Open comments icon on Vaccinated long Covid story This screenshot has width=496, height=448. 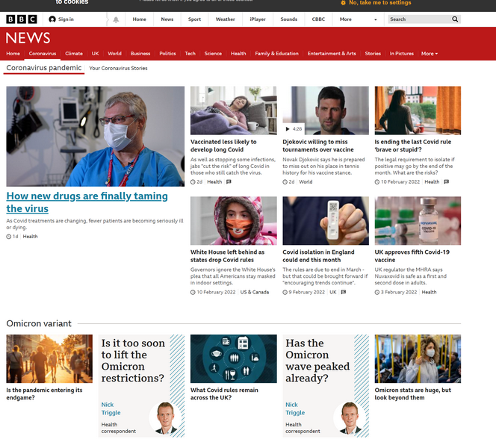[229, 181]
